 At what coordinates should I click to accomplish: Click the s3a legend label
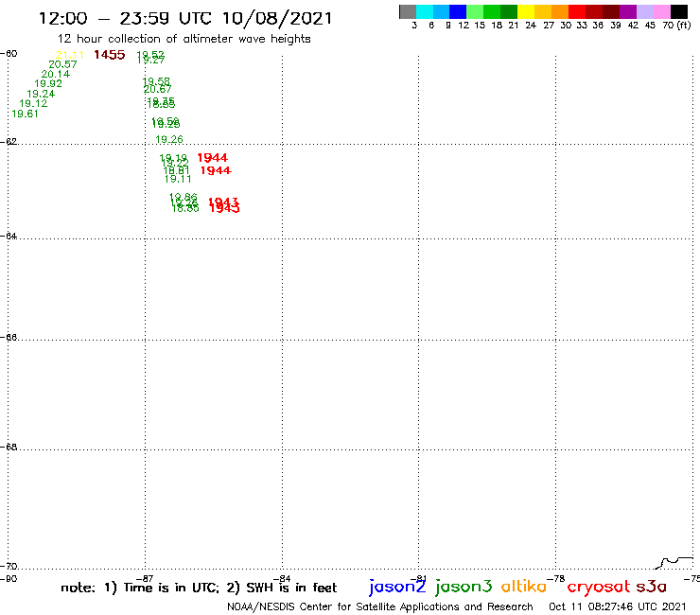coord(652,587)
